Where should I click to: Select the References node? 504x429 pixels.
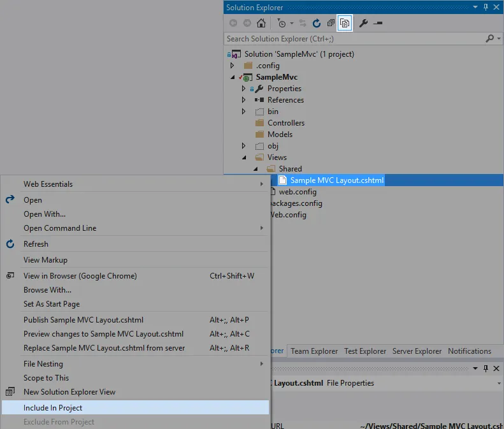pyautogui.click(x=285, y=100)
